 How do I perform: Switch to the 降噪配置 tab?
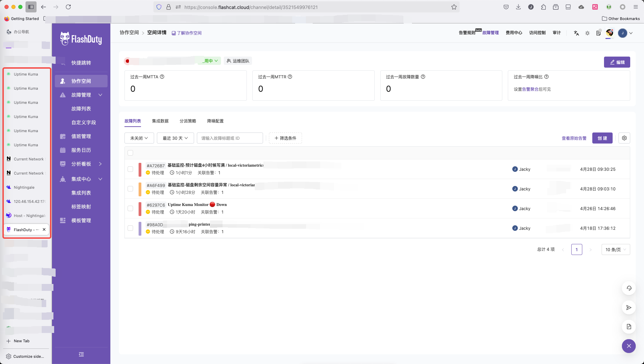tap(215, 121)
